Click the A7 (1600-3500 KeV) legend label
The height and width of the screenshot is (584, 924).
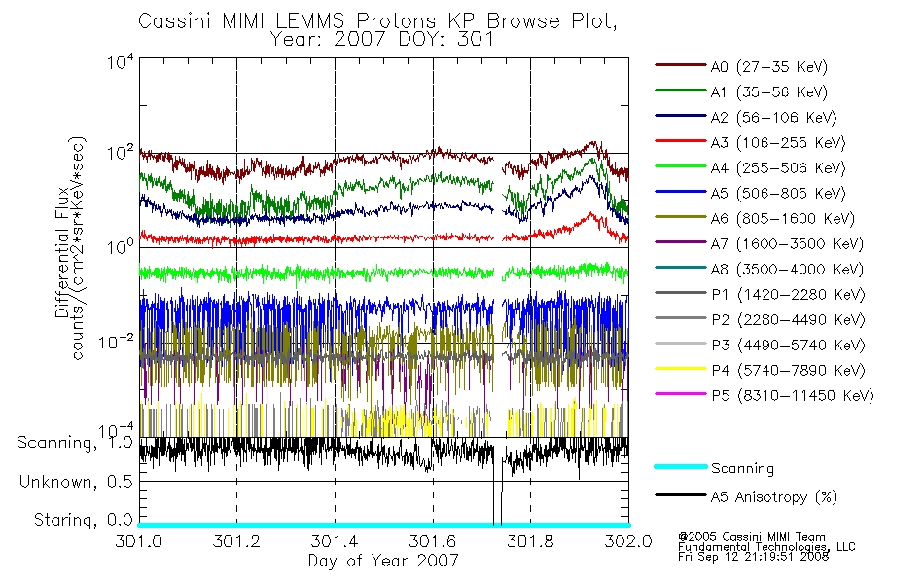[x=787, y=244]
